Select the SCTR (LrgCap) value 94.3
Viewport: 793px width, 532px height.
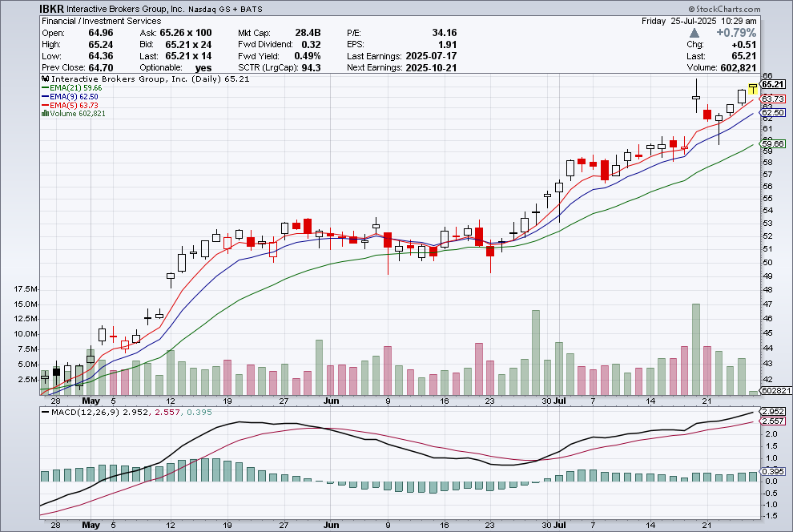click(x=311, y=68)
